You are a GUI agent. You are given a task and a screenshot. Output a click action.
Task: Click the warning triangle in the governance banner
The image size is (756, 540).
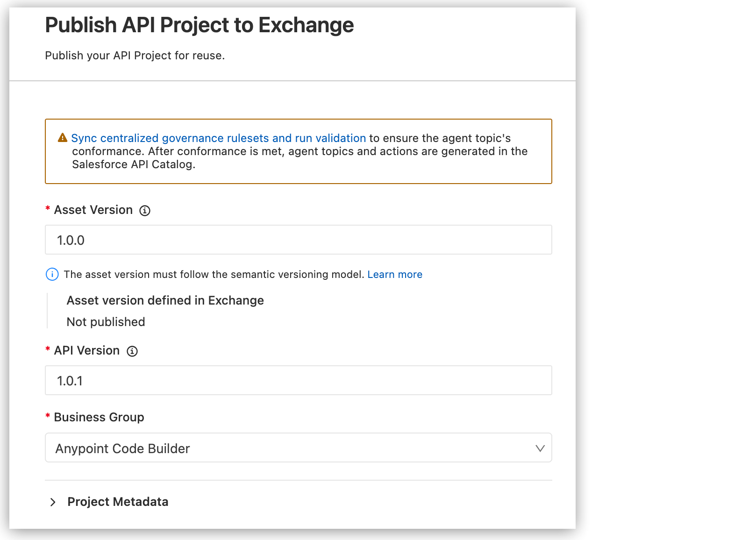(x=62, y=137)
